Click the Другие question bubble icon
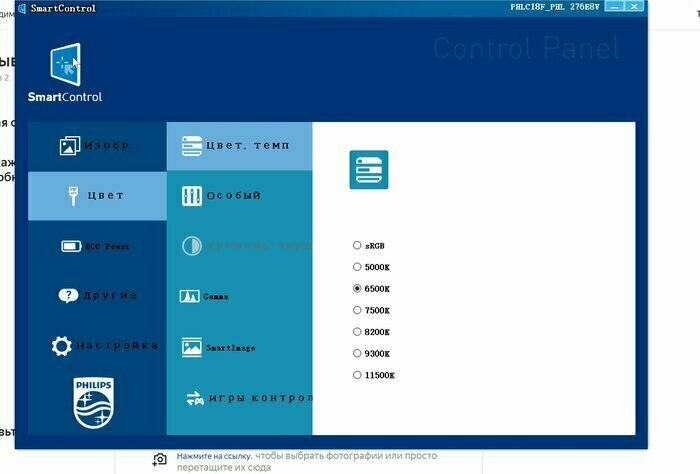 click(x=68, y=295)
